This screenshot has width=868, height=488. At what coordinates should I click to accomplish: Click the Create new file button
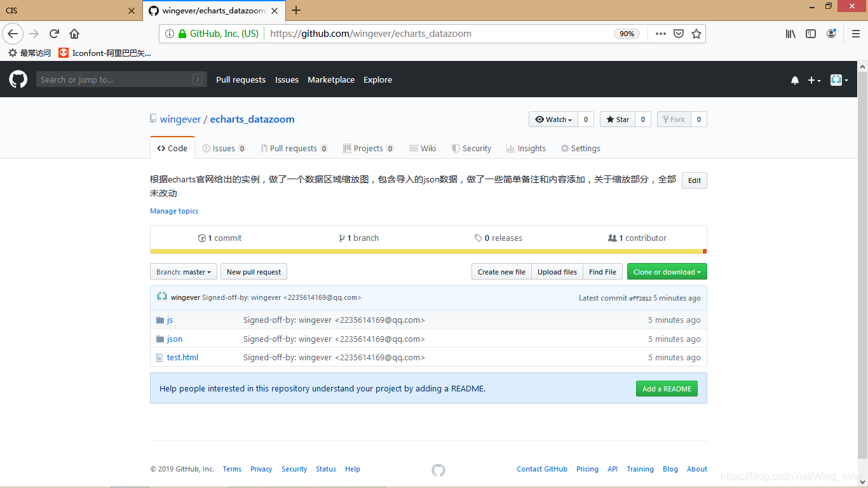click(x=501, y=272)
